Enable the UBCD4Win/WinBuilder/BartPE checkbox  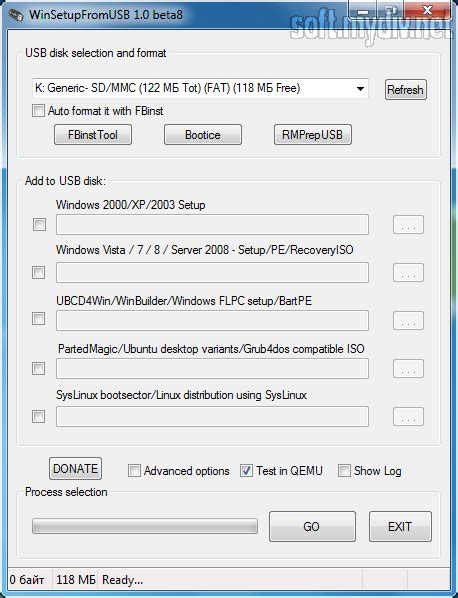[39, 318]
